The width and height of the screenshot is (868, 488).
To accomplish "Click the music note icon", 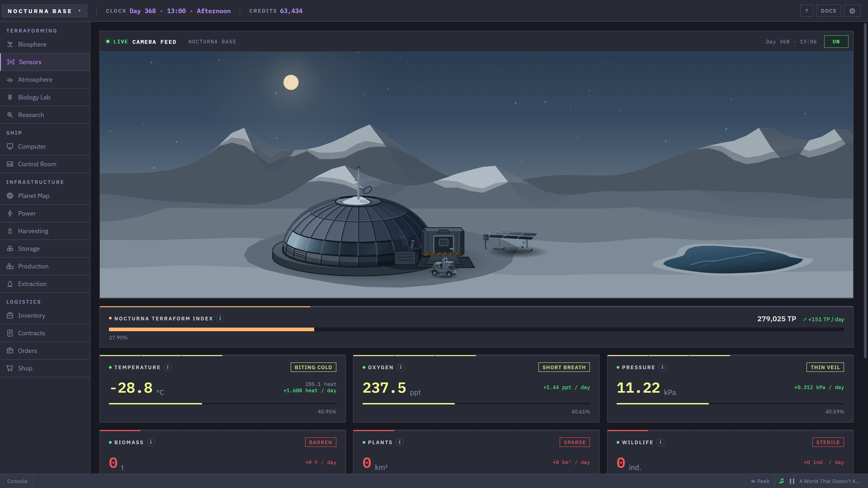I will pos(782,481).
